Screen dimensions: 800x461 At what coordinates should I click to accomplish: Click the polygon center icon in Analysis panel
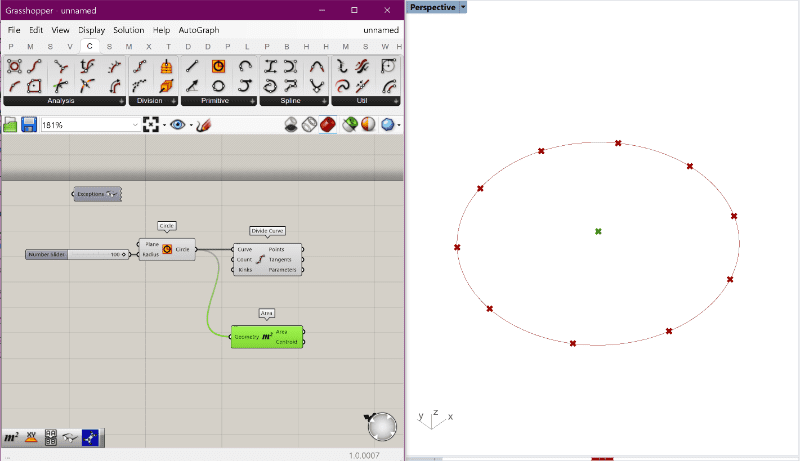(34, 86)
